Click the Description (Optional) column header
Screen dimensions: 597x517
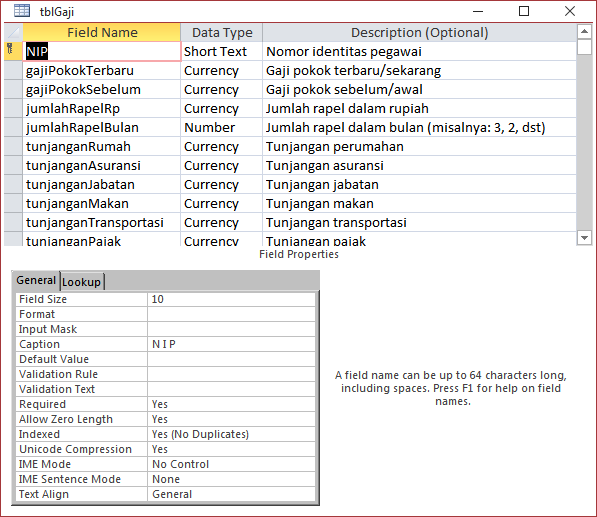tap(419, 32)
